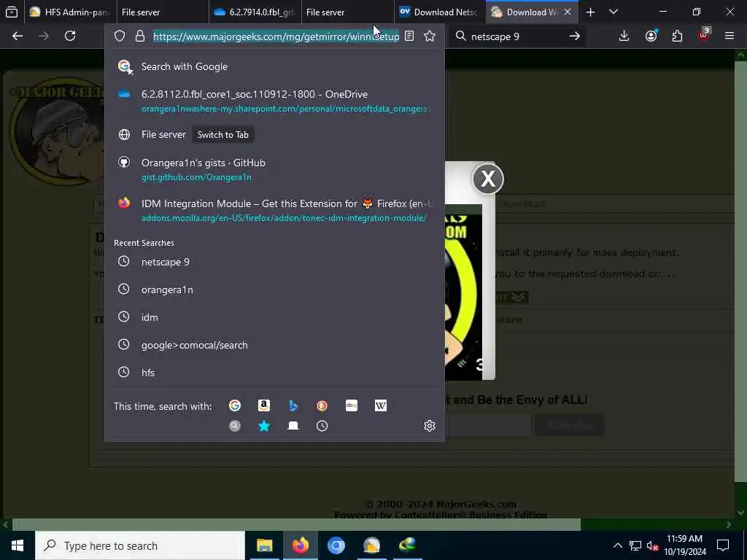Search this time with eBay
Screen dimensions: 747x560
352,405
